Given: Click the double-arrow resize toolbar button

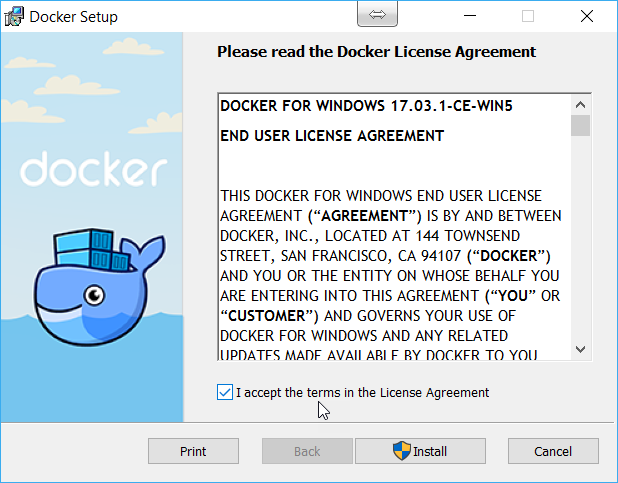Looking at the screenshot, I should [x=377, y=15].
